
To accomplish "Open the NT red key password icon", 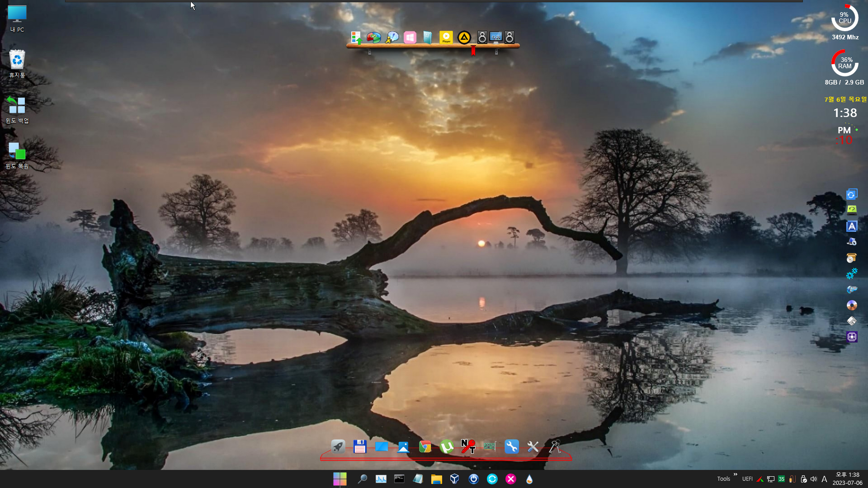I will 468,446.
